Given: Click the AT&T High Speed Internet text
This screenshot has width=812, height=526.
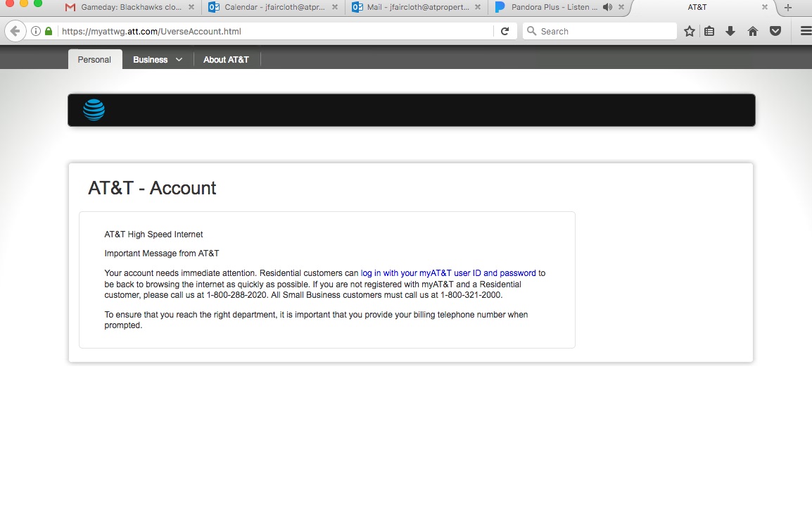Looking at the screenshot, I should [x=153, y=234].
